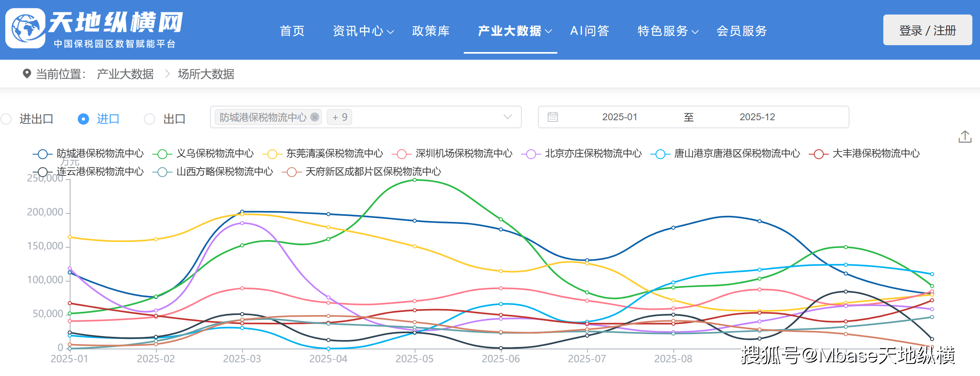Switch to the 首页 menu item
Viewport: 980px width, 376px height.
292,31
